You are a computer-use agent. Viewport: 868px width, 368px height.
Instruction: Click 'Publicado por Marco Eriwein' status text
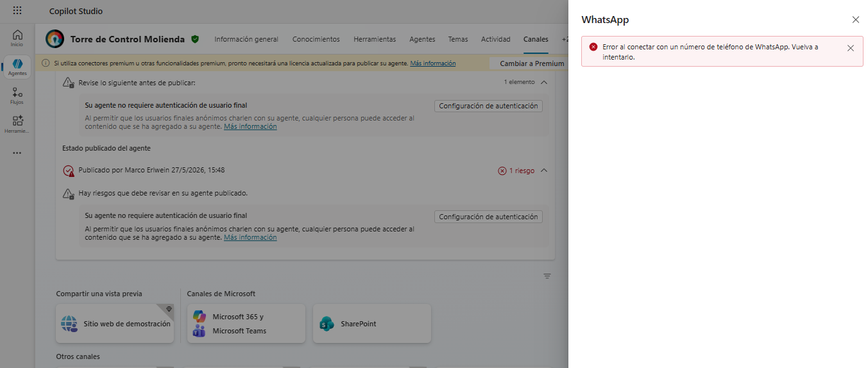coord(151,170)
